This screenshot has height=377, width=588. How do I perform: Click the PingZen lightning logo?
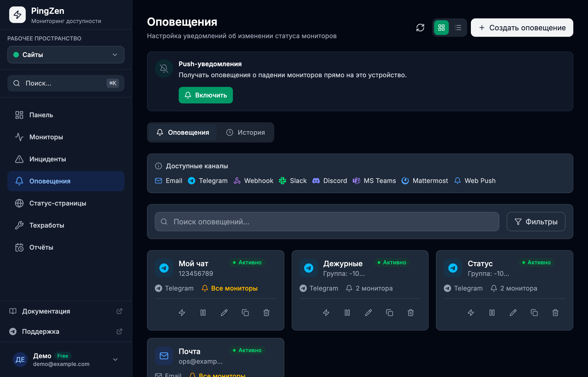point(17,15)
